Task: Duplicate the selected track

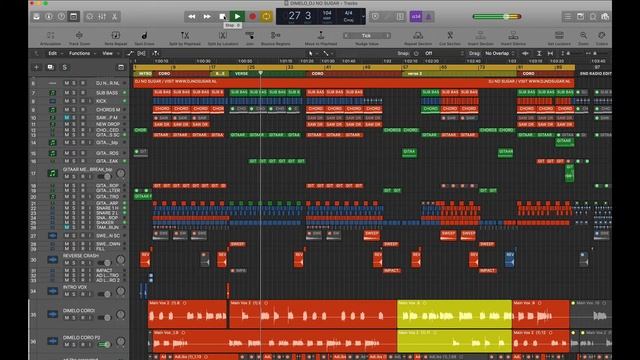Action: click(x=50, y=67)
